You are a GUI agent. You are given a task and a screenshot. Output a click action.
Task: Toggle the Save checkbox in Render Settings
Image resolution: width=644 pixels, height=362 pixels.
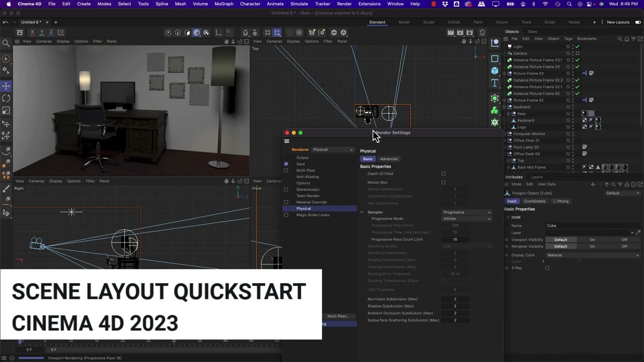click(286, 164)
